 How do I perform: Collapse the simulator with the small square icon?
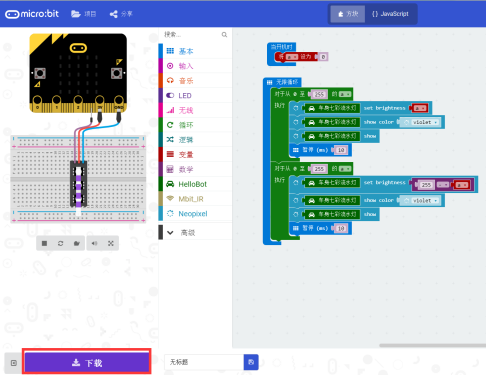pyautogui.click(x=14, y=363)
